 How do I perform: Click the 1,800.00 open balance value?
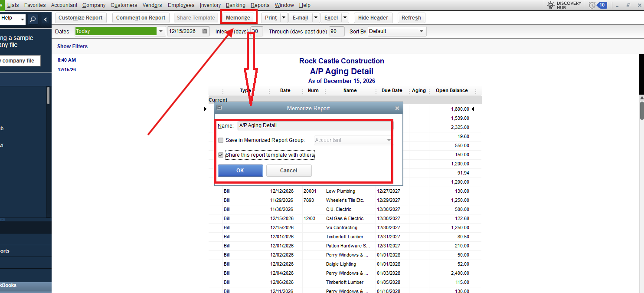pos(460,109)
